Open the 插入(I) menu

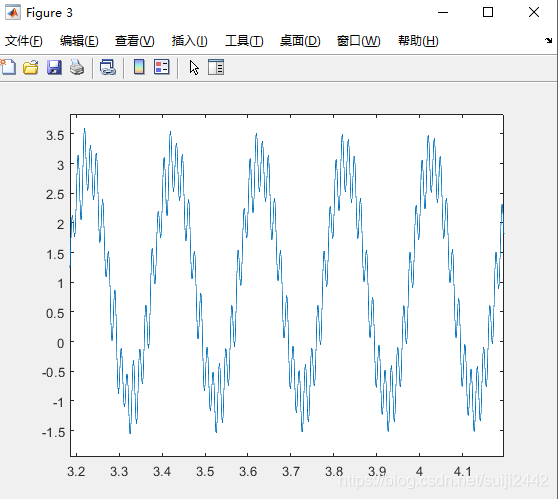point(189,41)
